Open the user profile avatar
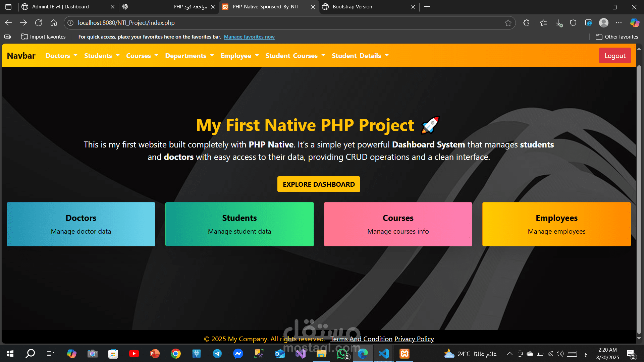The width and height of the screenshot is (644, 362). click(x=604, y=23)
